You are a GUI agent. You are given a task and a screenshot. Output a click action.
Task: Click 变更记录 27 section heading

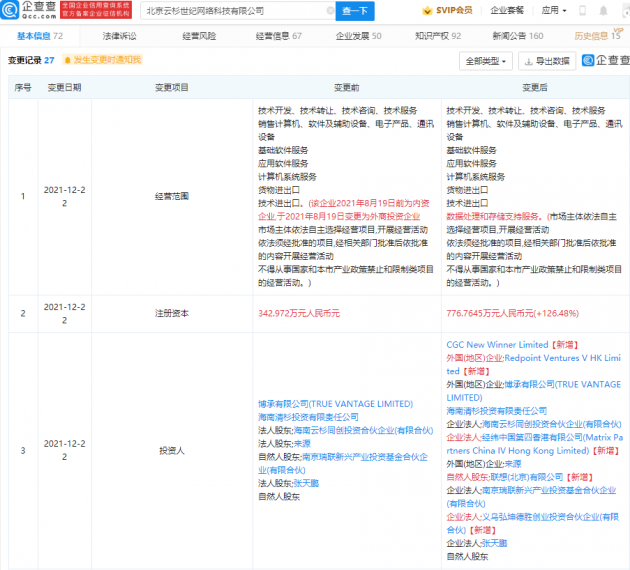pos(31,60)
